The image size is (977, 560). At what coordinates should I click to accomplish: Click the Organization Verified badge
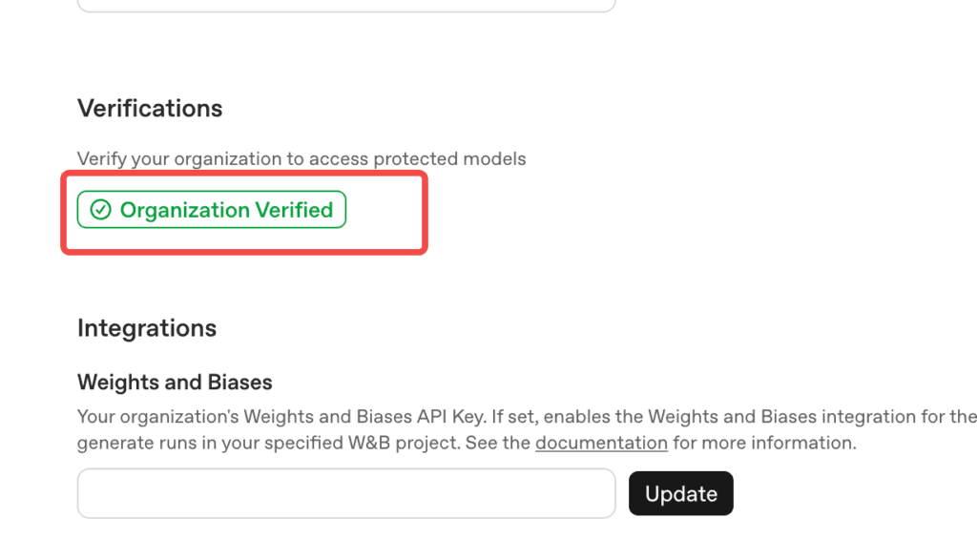tap(212, 210)
